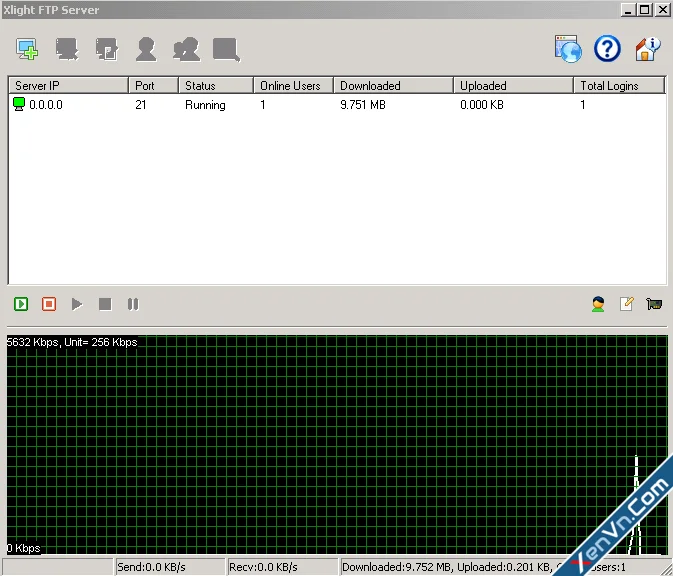Screen dimensions: 673x576
Task: Stop all servers with red square icon
Action: [x=49, y=304]
